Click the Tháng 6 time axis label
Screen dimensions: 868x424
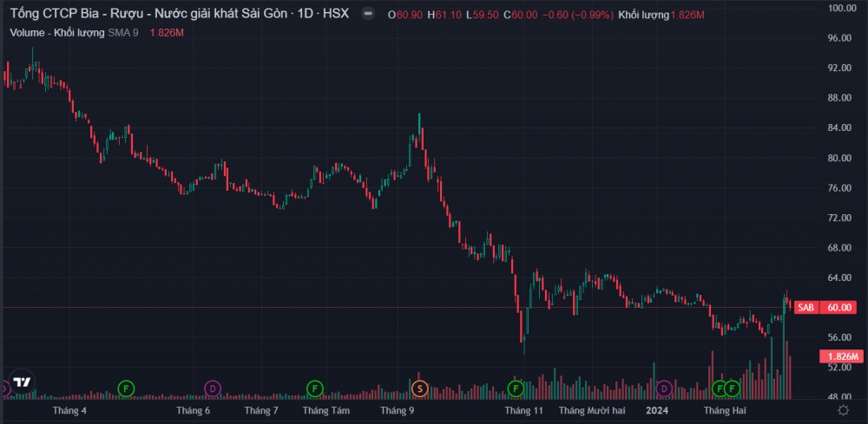(194, 411)
